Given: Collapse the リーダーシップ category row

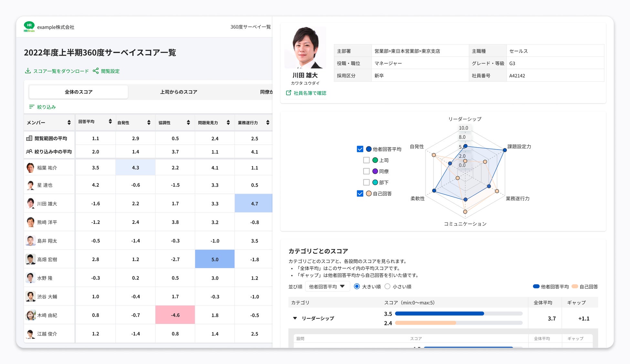Looking at the screenshot, I should 295,318.
